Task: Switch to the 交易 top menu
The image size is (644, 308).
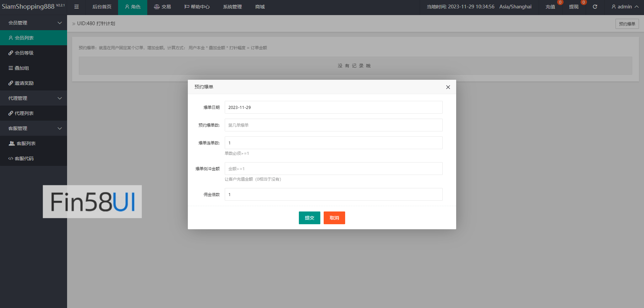Action: pyautogui.click(x=162, y=7)
